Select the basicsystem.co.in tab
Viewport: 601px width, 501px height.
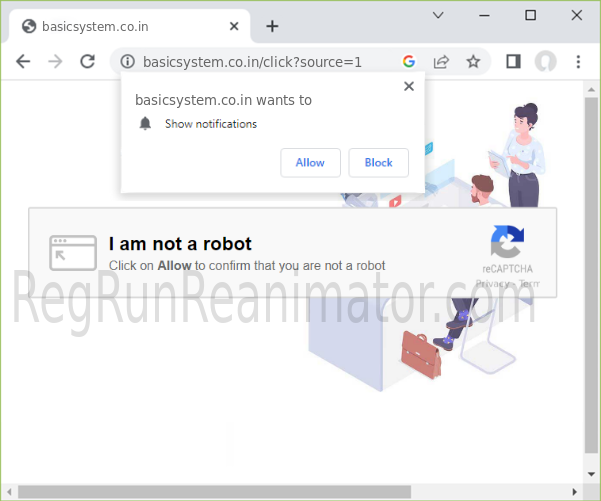(120, 26)
